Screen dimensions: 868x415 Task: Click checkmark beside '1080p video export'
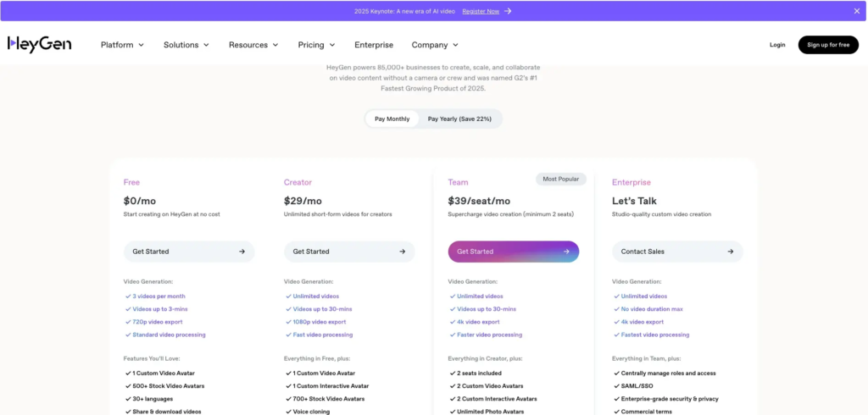pyautogui.click(x=288, y=322)
